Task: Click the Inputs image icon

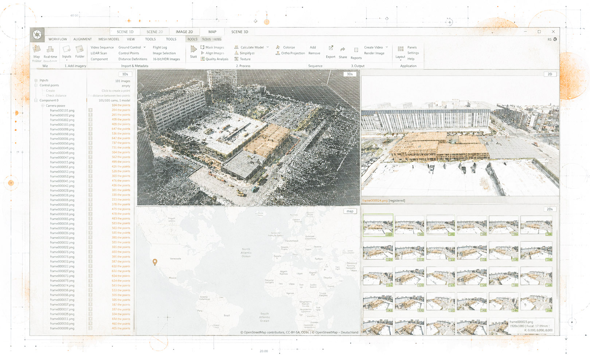Action: [x=66, y=49]
